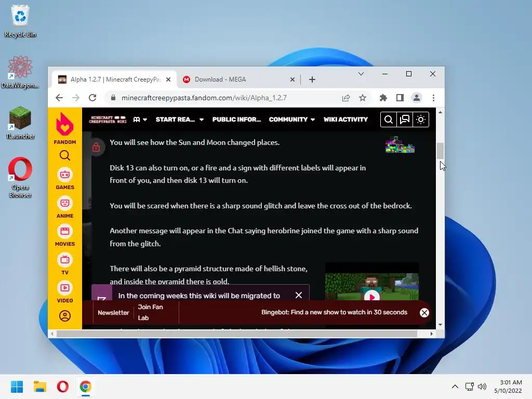Click the glitchy pixel image thumbnail

tap(400, 145)
